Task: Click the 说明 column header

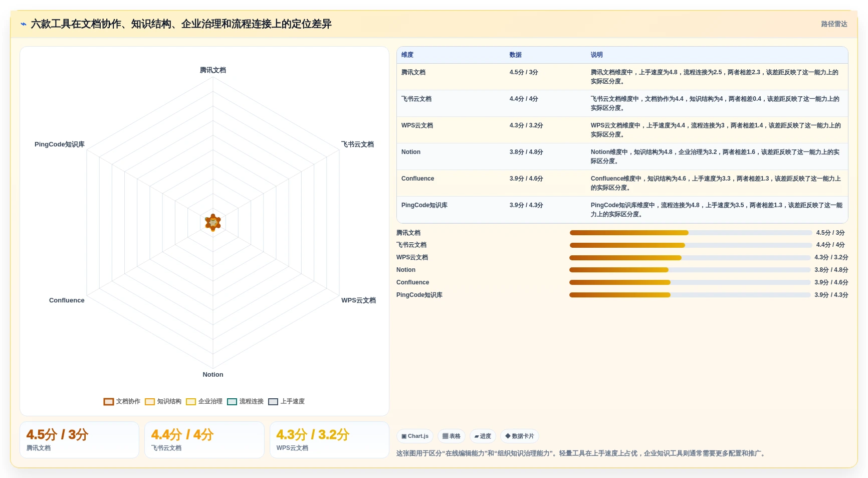Action: click(597, 55)
